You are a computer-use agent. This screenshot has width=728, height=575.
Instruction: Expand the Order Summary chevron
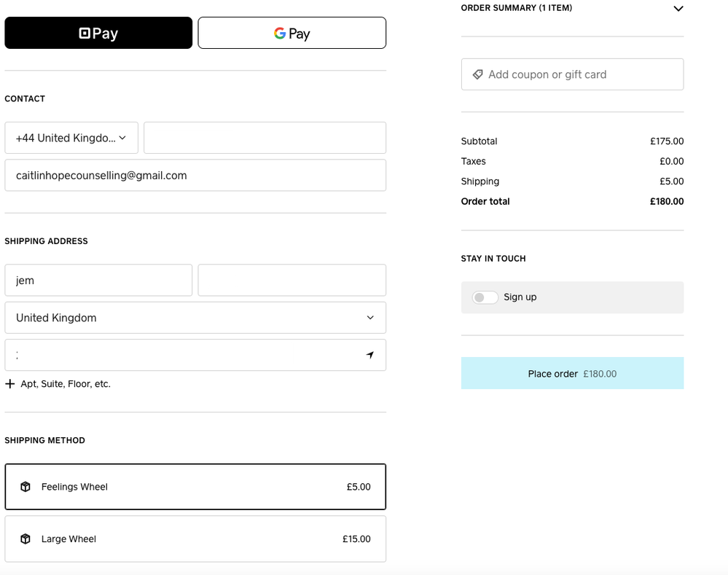[x=678, y=9]
